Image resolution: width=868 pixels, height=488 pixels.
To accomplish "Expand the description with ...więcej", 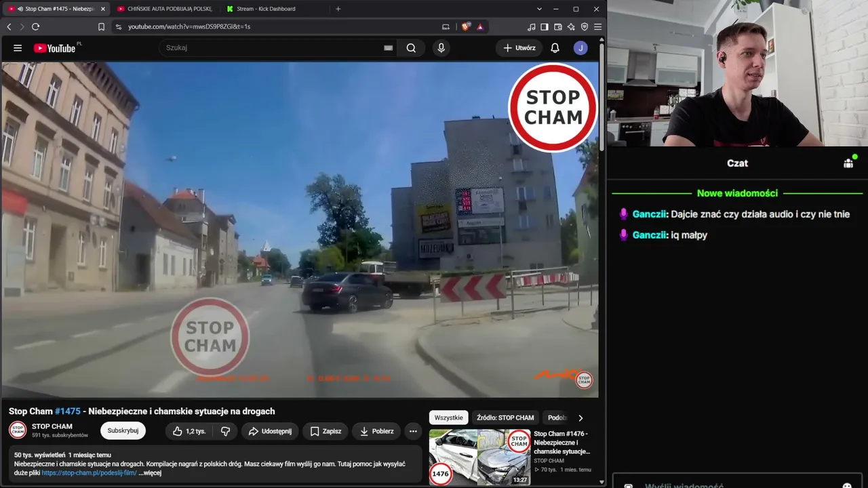I will click(150, 473).
